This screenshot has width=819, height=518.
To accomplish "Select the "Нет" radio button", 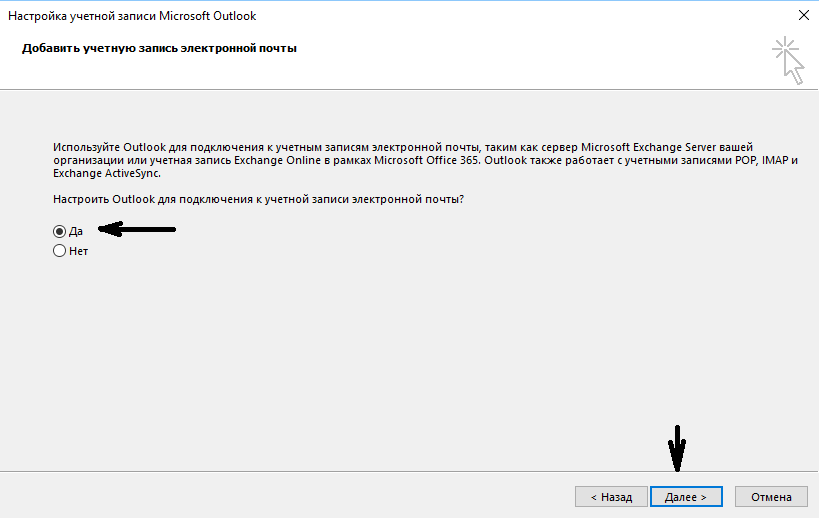I will tap(59, 252).
